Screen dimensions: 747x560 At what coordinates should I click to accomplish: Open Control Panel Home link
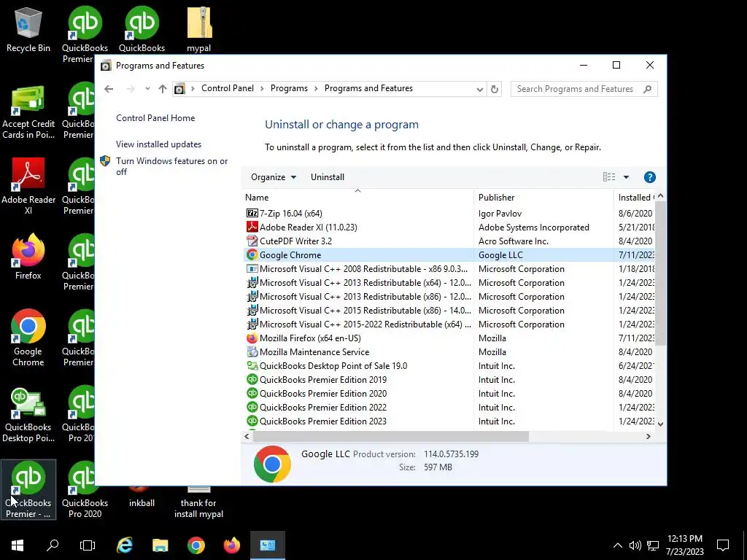155,118
